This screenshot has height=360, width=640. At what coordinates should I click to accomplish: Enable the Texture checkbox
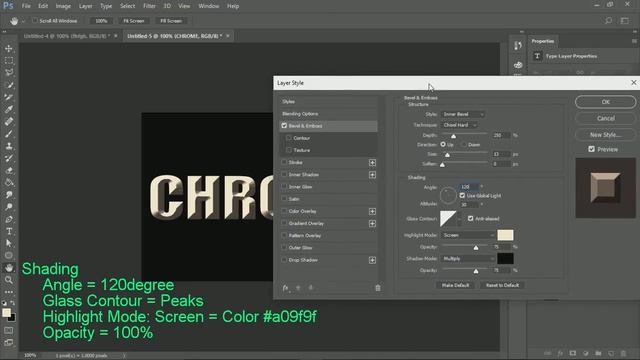[x=289, y=150]
